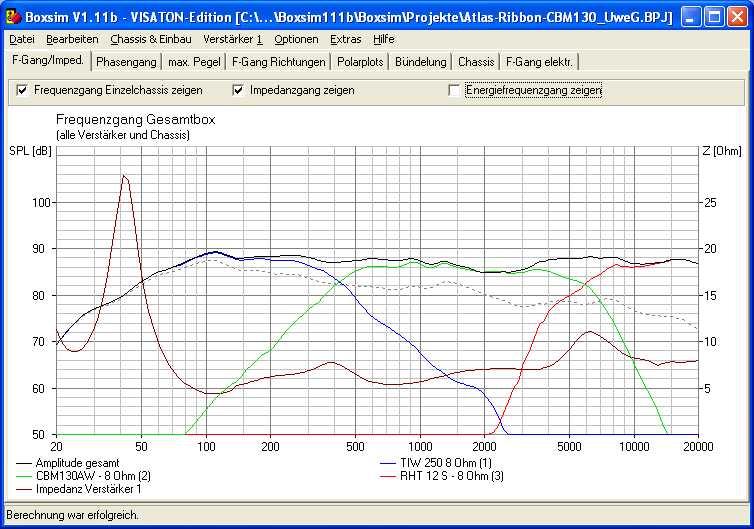Image resolution: width=754 pixels, height=529 pixels.
Task: Switch to the max. Pegel tab
Action: (193, 62)
